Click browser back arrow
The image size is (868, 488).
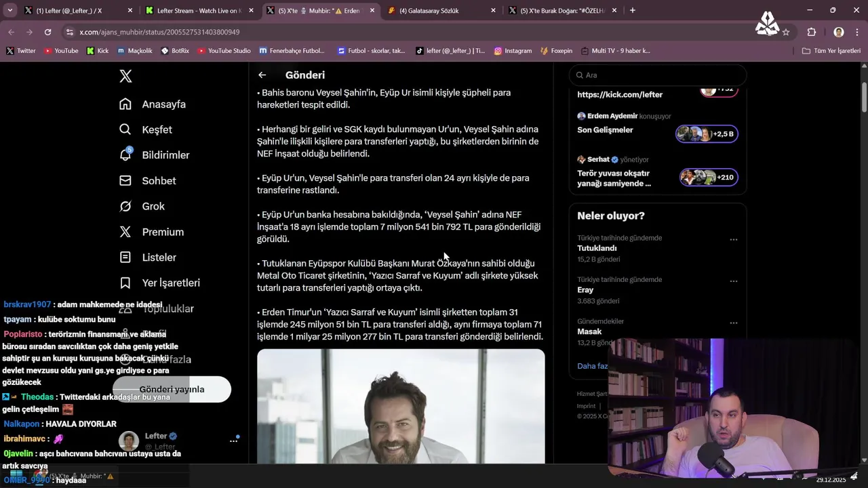click(x=10, y=32)
